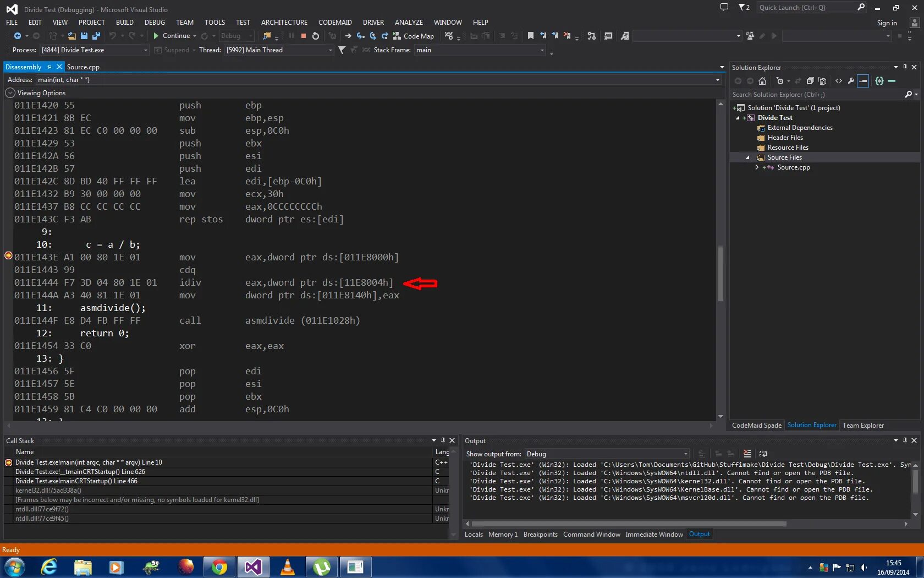
Task: Click the Save All icon
Action: coord(96,36)
